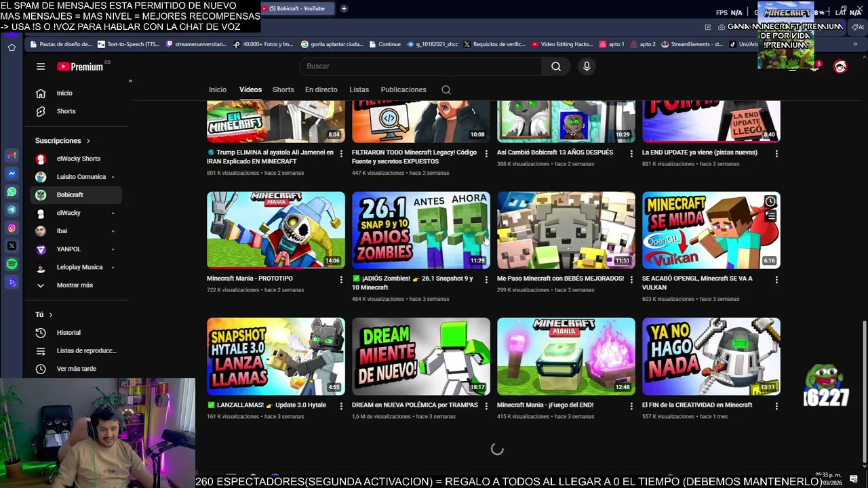Screen dimensions: 868x488
Task: Open the En directo channel tab
Action: (x=321, y=89)
